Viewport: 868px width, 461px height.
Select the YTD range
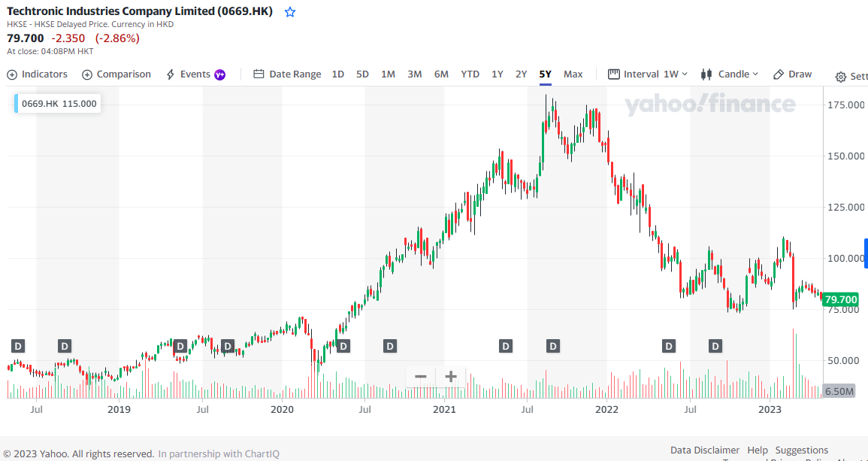(470, 74)
